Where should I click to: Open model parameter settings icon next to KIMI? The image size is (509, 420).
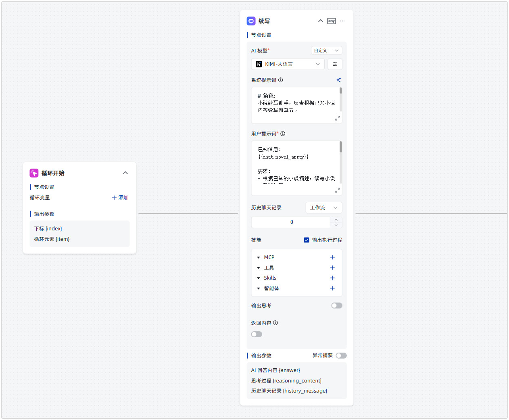coord(335,64)
